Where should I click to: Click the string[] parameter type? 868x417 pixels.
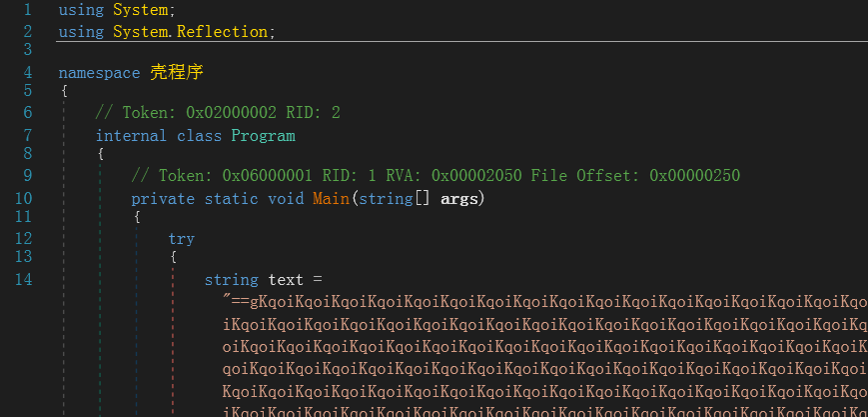pyautogui.click(x=394, y=198)
